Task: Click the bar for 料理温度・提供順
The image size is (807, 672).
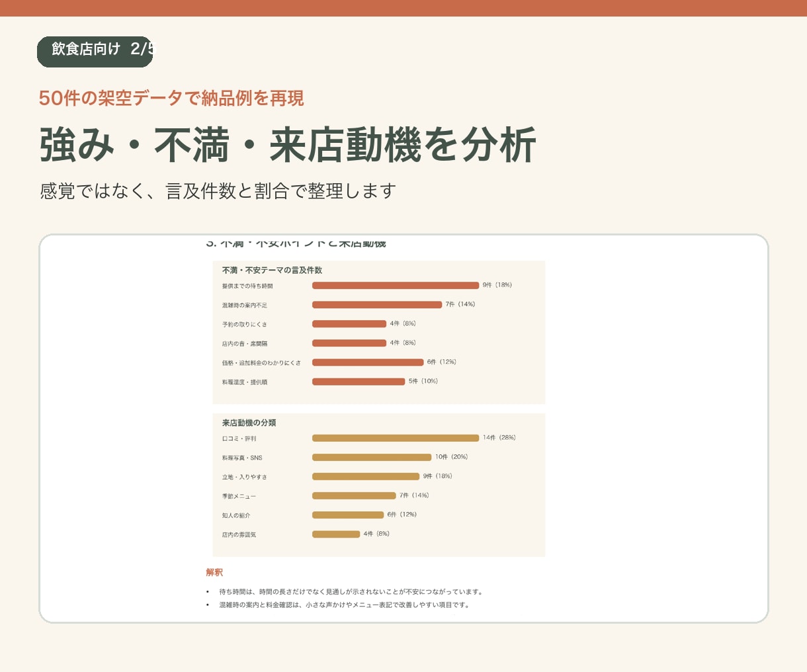Action: 359,382
